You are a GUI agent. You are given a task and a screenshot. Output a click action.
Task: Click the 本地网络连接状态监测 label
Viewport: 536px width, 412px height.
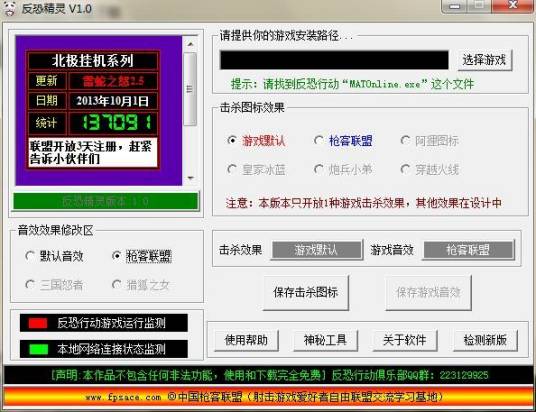tap(111, 349)
